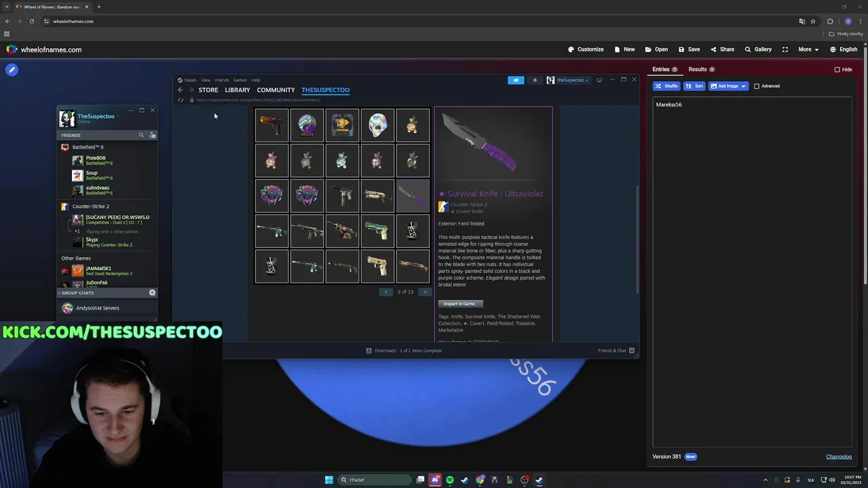Show hidden system tray icons
868x488 pixels.
pyautogui.click(x=766, y=480)
